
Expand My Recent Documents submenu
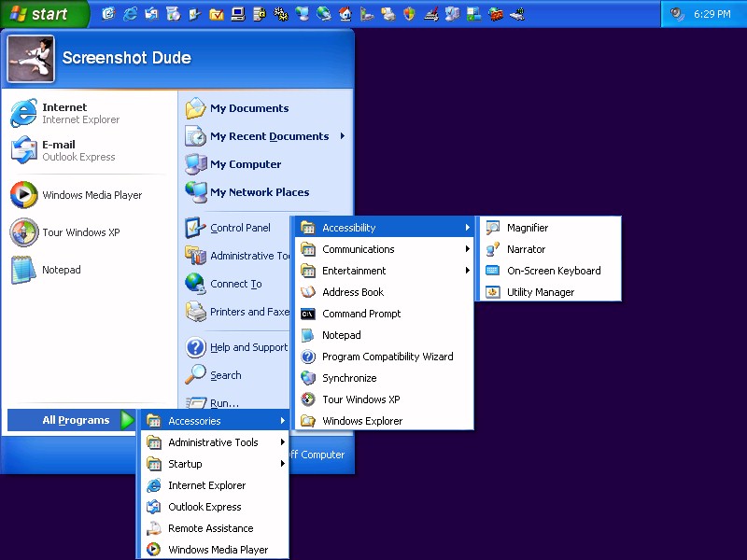click(x=343, y=136)
